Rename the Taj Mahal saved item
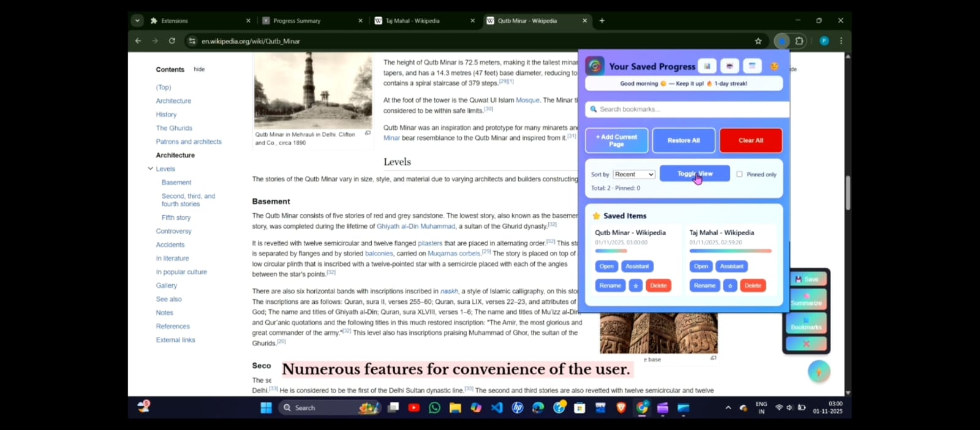The image size is (980, 430). click(704, 285)
